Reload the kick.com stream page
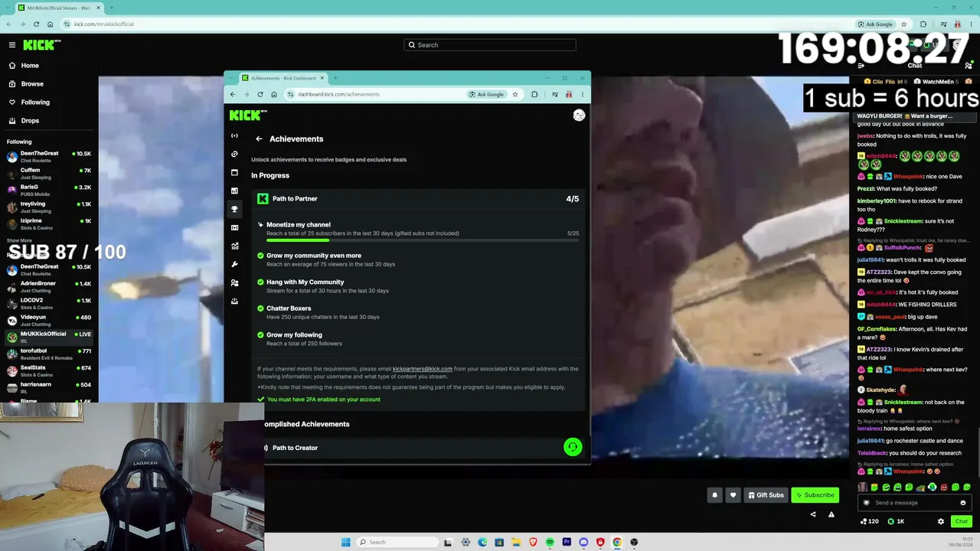This screenshot has height=551, width=980. (x=36, y=24)
